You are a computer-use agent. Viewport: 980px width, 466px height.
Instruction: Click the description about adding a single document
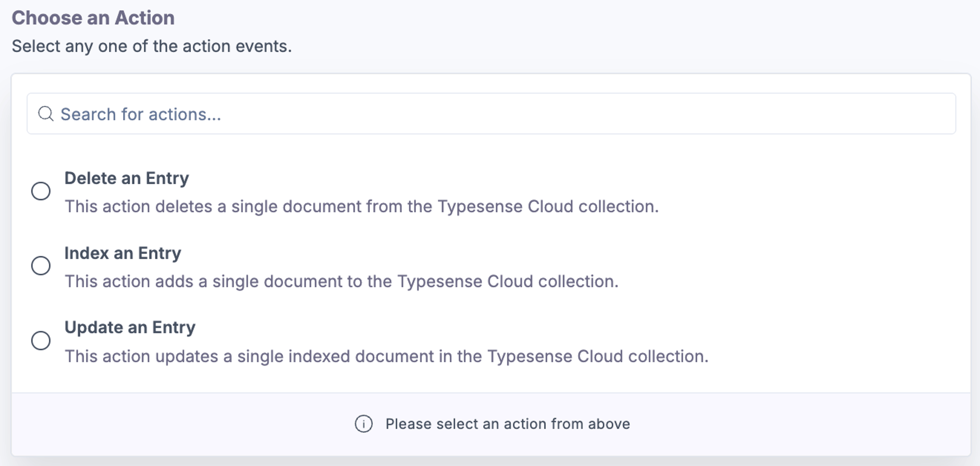point(342,281)
